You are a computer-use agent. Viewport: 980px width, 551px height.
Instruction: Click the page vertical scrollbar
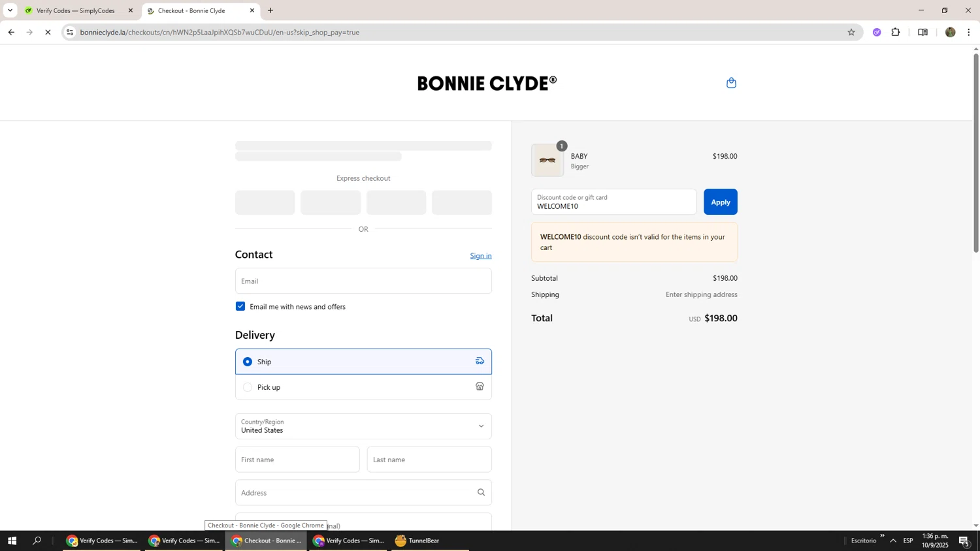pyautogui.click(x=976, y=153)
